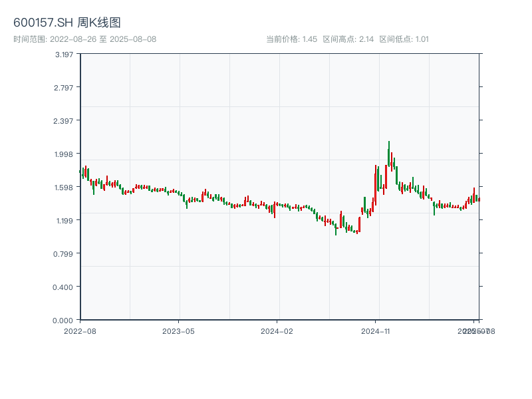This screenshot has width=532, height=399.
Task: Click the x-axis label 2023-05
Action: (x=178, y=331)
